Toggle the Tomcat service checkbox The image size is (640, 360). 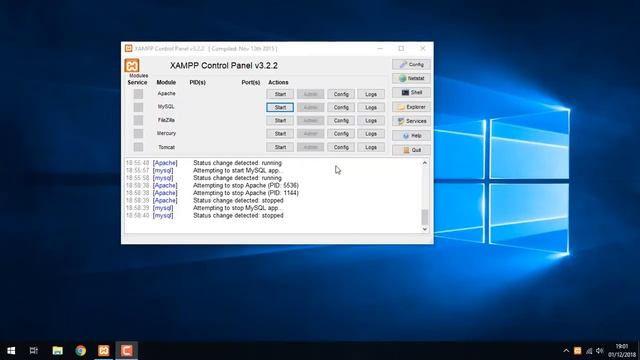coord(138,147)
